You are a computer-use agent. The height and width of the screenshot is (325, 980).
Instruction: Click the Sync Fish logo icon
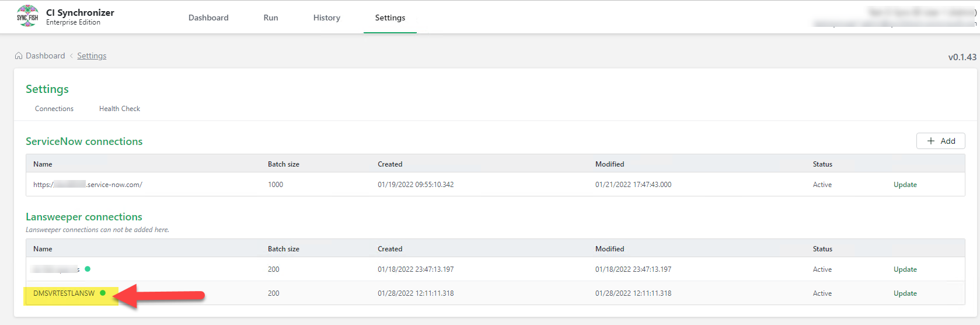[27, 17]
